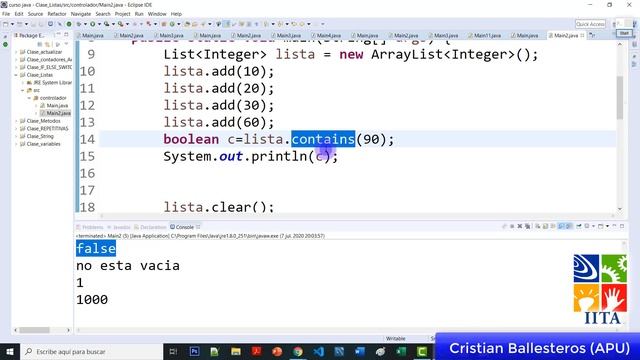
Task: Collapse the src folder node
Action: click(x=23, y=90)
